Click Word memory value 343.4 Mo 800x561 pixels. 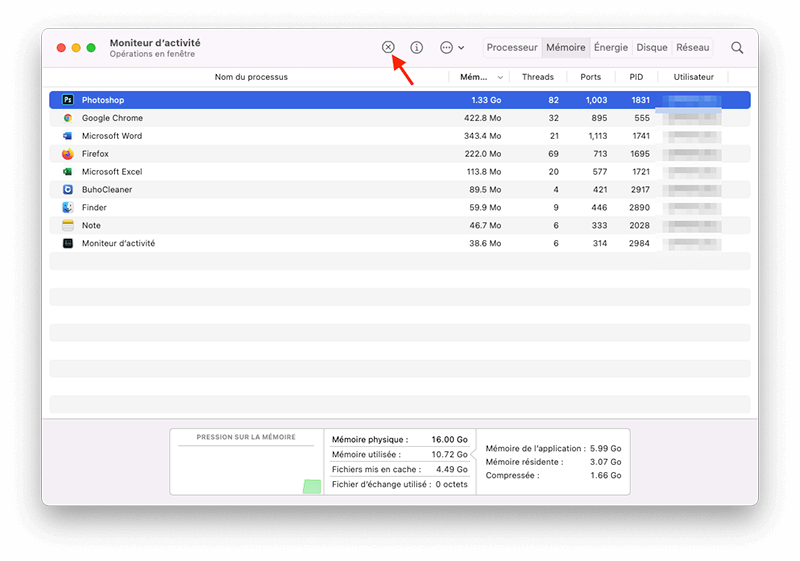(482, 136)
